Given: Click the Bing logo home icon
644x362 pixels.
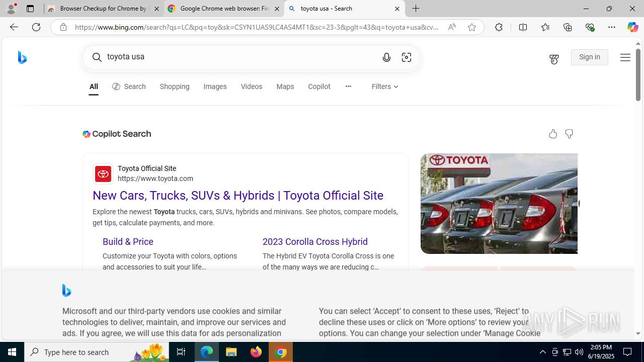Looking at the screenshot, I should 22,57.
